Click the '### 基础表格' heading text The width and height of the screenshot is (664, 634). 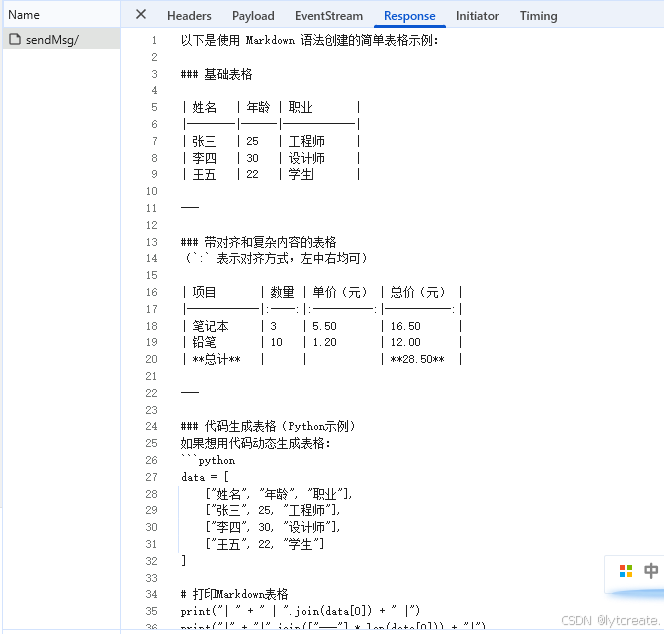pyautogui.click(x=216, y=74)
